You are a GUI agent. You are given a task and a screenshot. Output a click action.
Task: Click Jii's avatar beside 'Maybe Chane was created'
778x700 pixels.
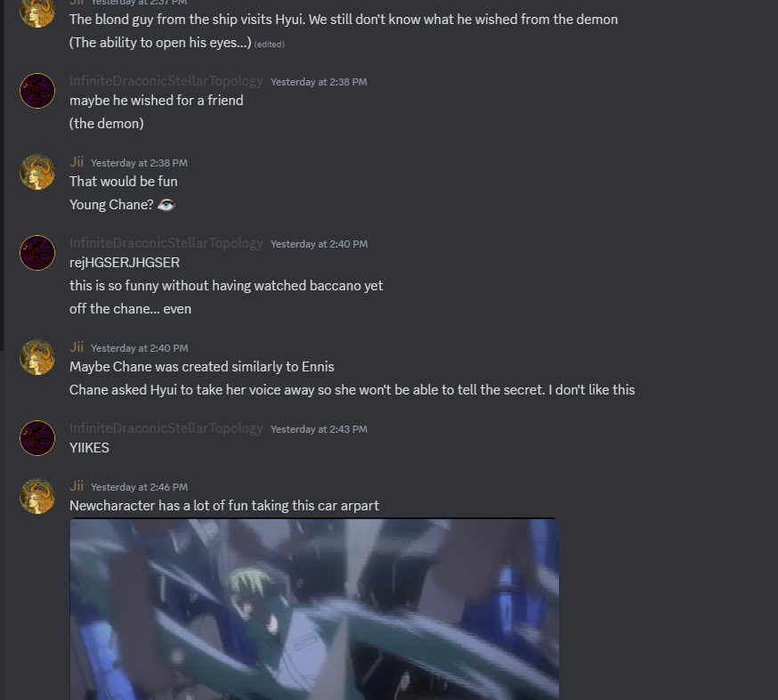click(37, 357)
